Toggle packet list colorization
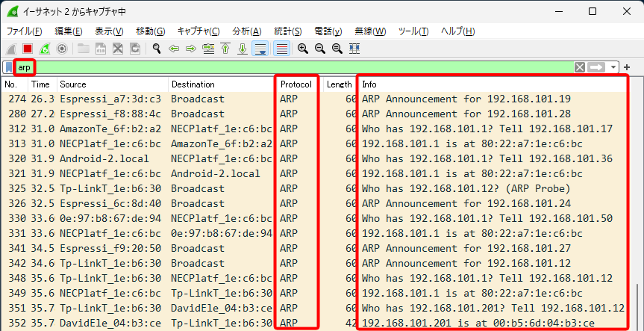The image size is (644, 331). [282, 49]
